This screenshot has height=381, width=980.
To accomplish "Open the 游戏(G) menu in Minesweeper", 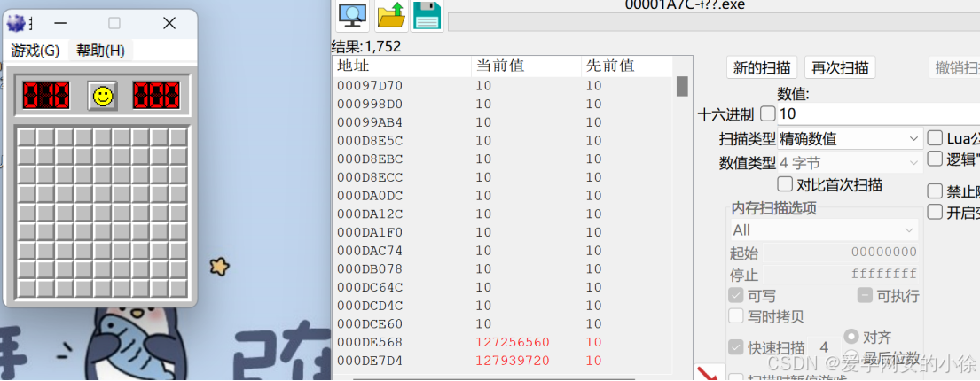I will point(35,51).
